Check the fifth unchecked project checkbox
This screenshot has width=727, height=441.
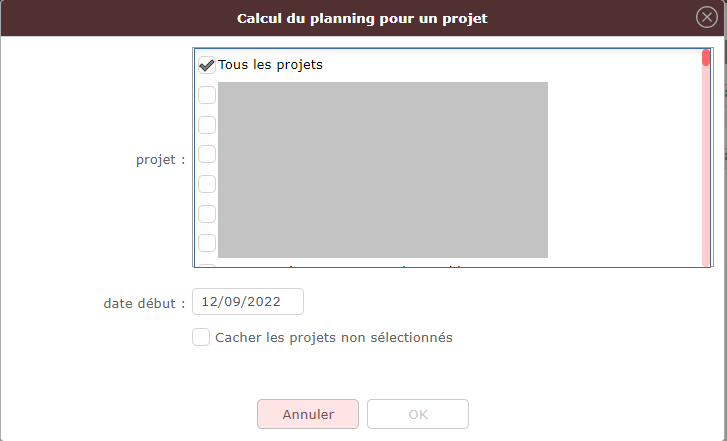207,213
